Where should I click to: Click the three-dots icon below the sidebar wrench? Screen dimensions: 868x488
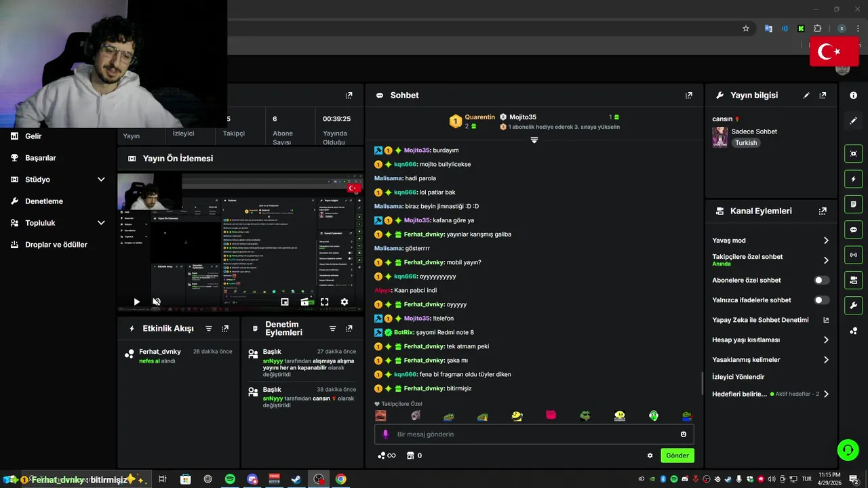(853, 331)
